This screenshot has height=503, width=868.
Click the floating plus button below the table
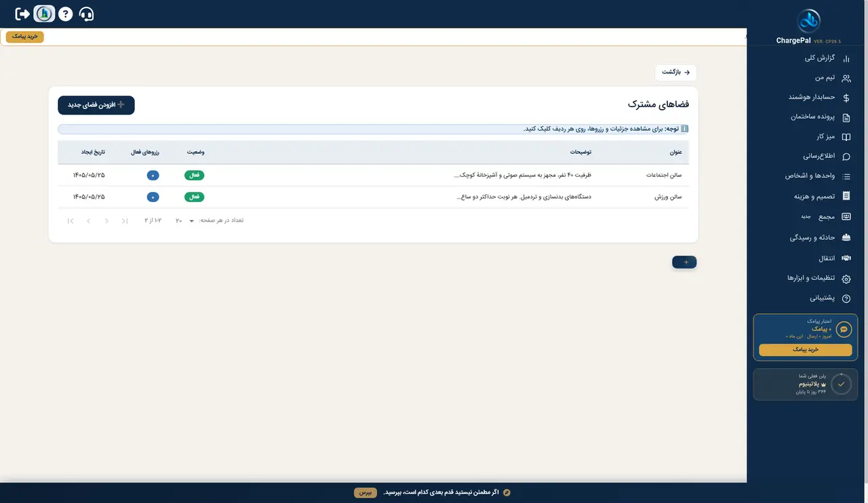[684, 262]
